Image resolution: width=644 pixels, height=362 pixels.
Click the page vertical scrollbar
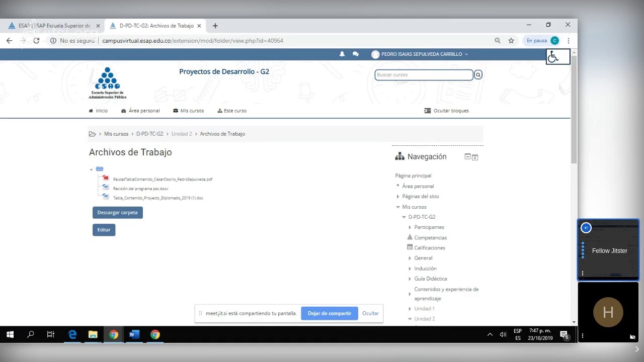[x=574, y=110]
